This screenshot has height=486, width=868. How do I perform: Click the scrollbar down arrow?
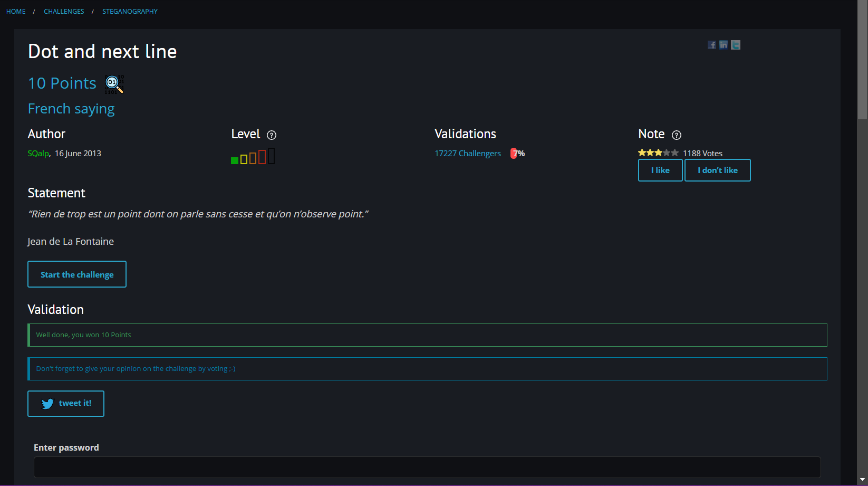tap(862, 480)
